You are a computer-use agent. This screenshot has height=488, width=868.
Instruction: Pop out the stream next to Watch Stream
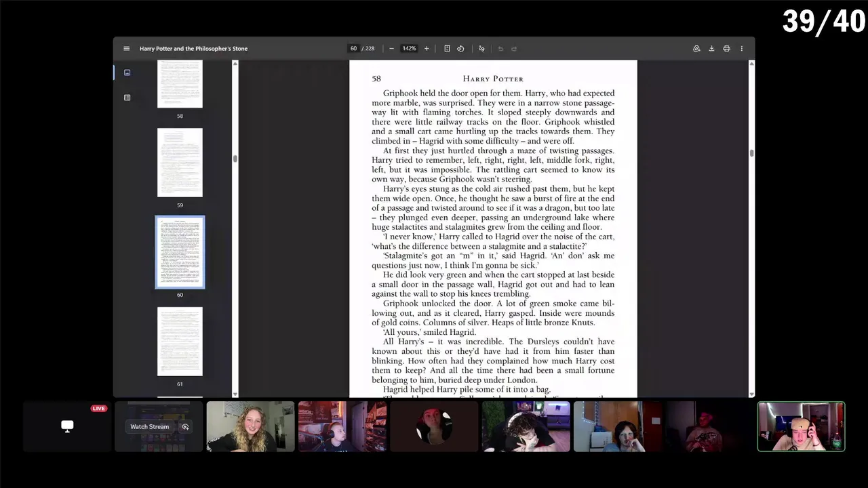coord(185,426)
